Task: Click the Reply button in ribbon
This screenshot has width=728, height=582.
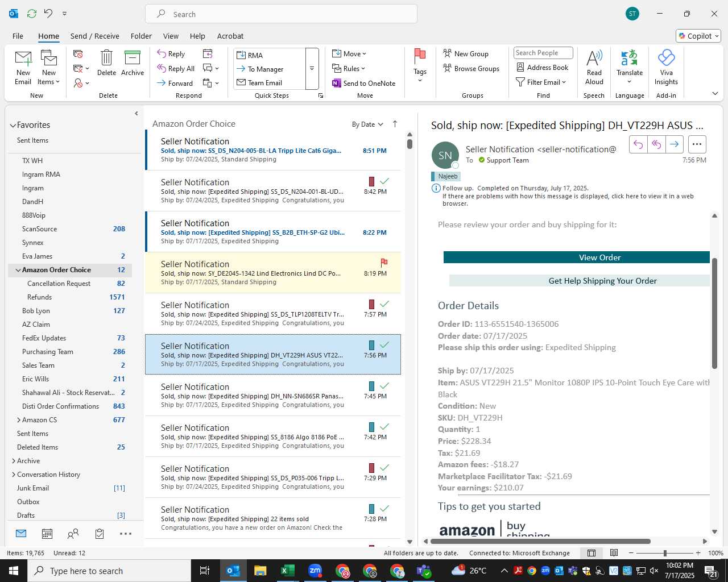Action: pos(171,54)
